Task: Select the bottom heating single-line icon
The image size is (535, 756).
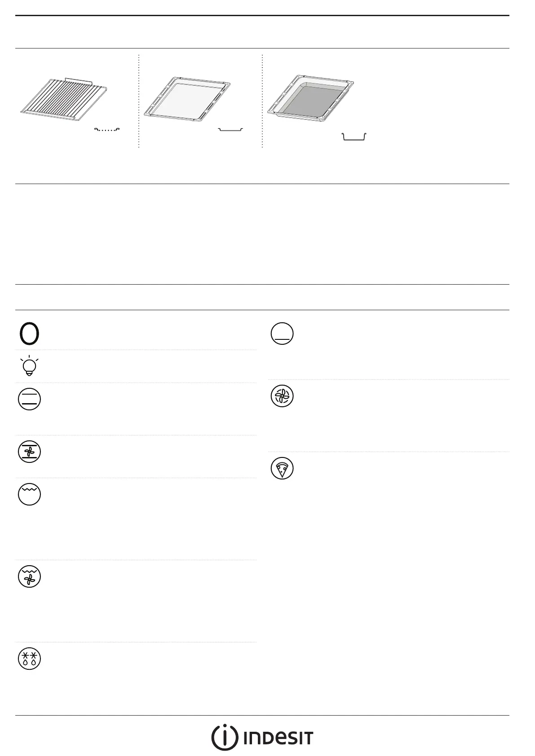Action: pos(282,334)
